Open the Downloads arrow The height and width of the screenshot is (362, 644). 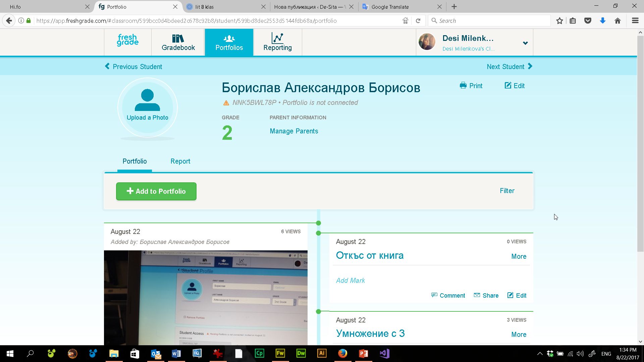[603, 21]
